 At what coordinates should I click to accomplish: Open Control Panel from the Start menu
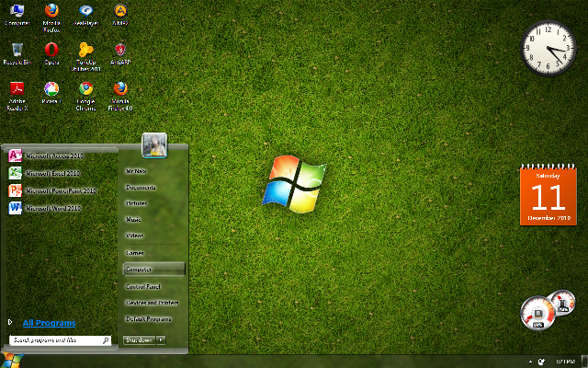(143, 286)
